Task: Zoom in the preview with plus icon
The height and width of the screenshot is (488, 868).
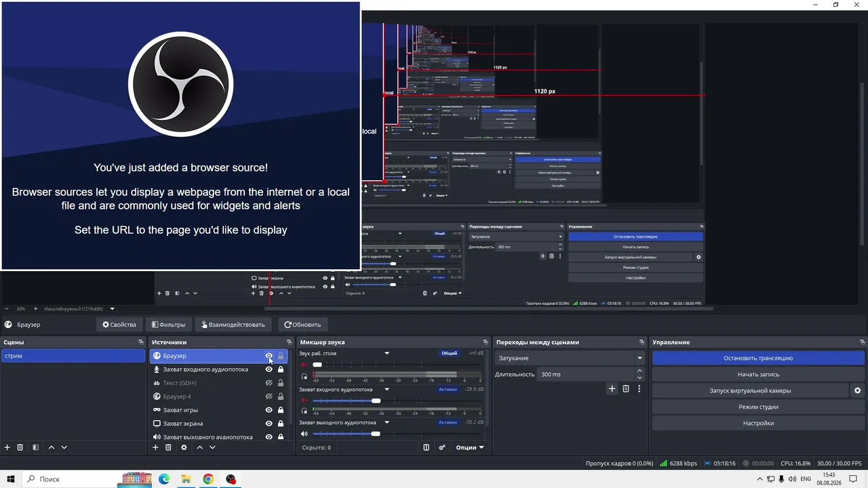Action: [36, 308]
